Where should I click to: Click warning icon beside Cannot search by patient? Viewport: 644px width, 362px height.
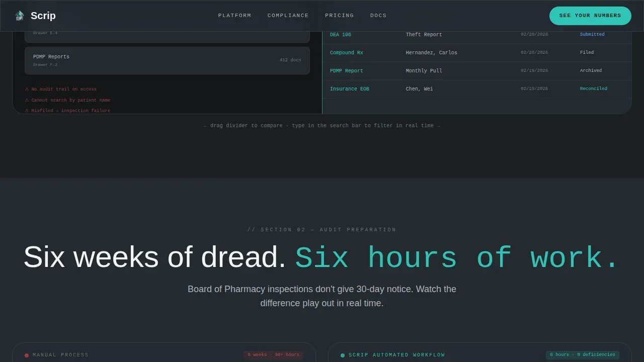pyautogui.click(x=27, y=100)
